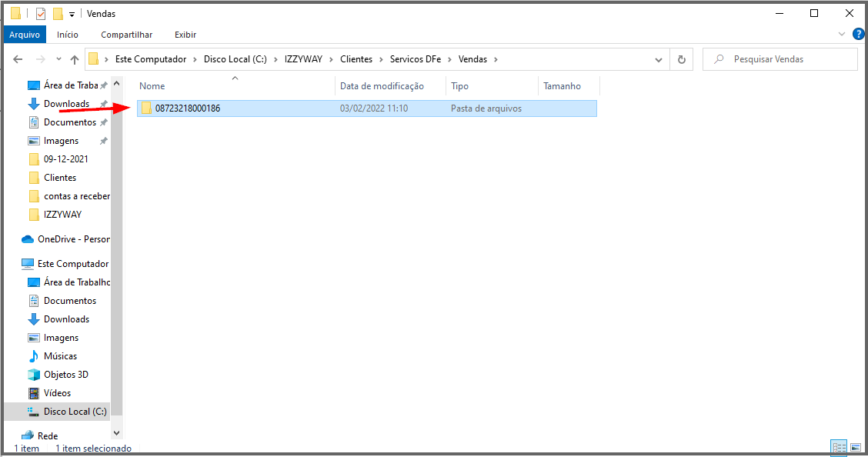Switch to Details view icon
Screen dimensions: 868x457
click(x=839, y=448)
